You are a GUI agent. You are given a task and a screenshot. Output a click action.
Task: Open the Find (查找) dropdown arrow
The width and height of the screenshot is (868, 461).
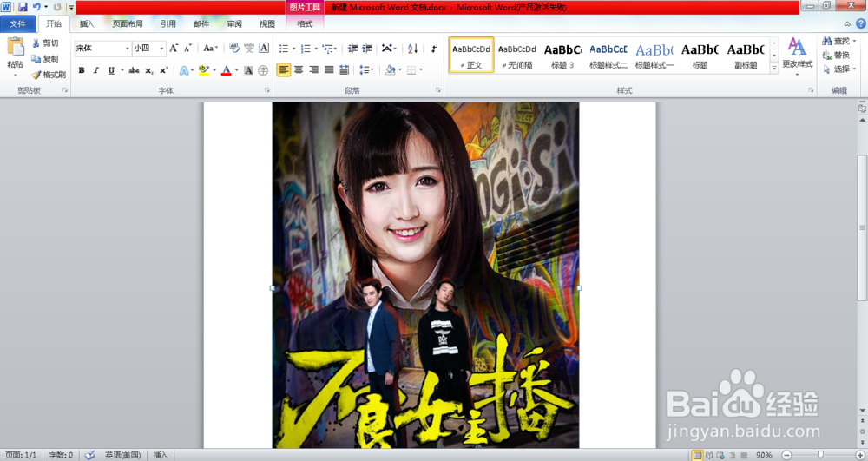click(x=854, y=41)
